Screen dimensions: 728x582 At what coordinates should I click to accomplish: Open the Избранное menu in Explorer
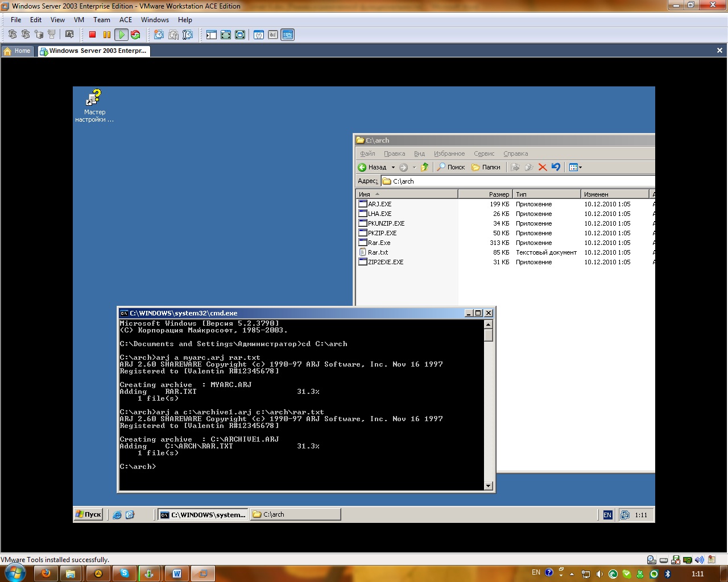449,153
